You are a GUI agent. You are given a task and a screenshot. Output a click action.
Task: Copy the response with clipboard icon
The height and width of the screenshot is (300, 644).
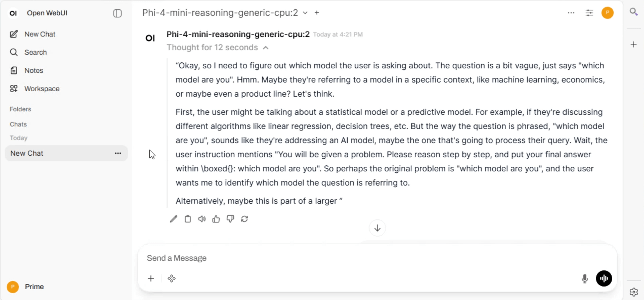click(x=188, y=219)
